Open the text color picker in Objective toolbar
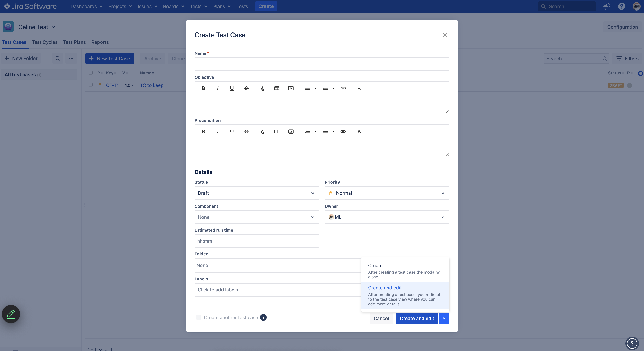 tap(262, 88)
